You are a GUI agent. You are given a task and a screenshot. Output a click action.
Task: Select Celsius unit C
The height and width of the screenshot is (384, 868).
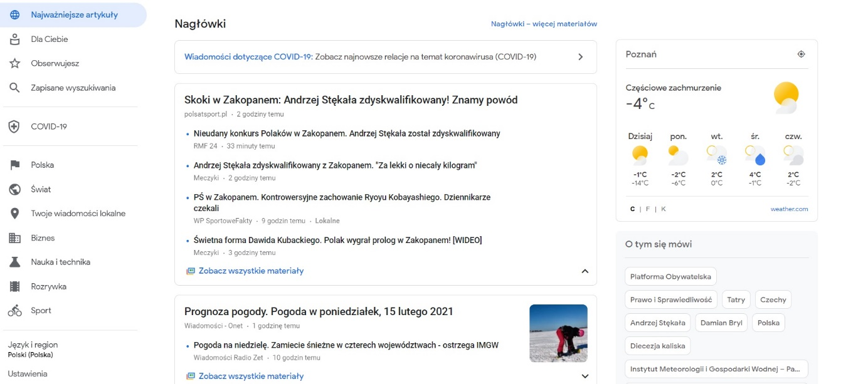pyautogui.click(x=632, y=209)
